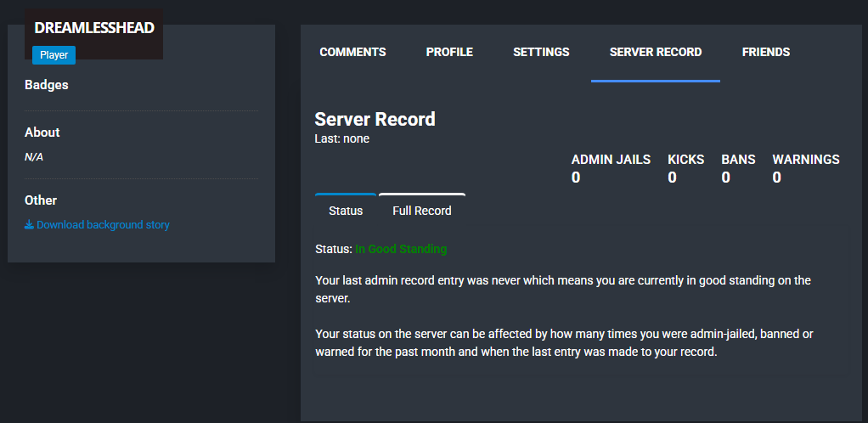Switch to the Profile tab
Screen dimensions: 868x423
[x=449, y=52]
